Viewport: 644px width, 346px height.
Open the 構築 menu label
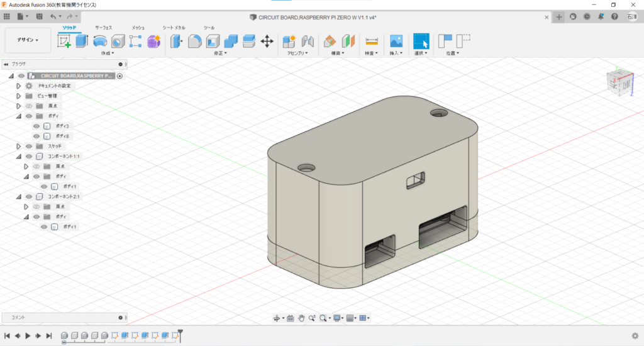(338, 53)
